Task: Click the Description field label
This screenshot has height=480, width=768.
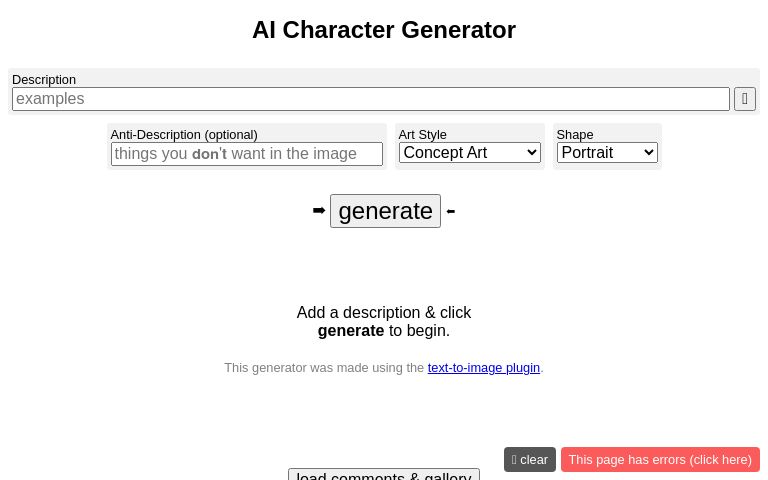Action: coord(44,80)
